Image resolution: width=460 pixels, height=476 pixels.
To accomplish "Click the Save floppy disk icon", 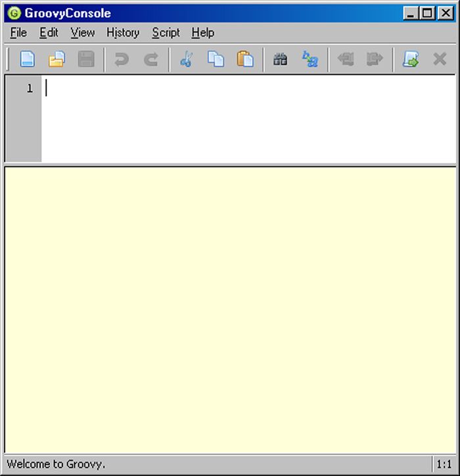I will [x=86, y=59].
